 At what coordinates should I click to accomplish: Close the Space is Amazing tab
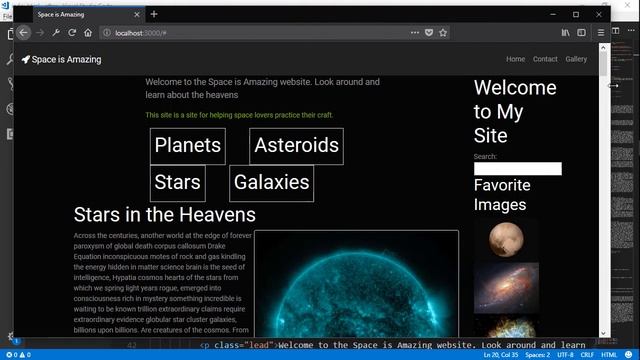137,15
